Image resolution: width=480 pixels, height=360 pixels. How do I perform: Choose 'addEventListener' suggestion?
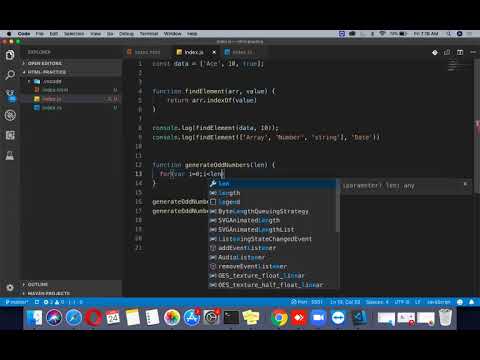273,248
